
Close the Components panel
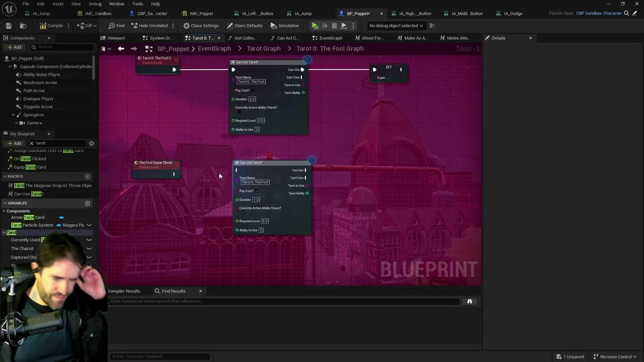pos(49,38)
